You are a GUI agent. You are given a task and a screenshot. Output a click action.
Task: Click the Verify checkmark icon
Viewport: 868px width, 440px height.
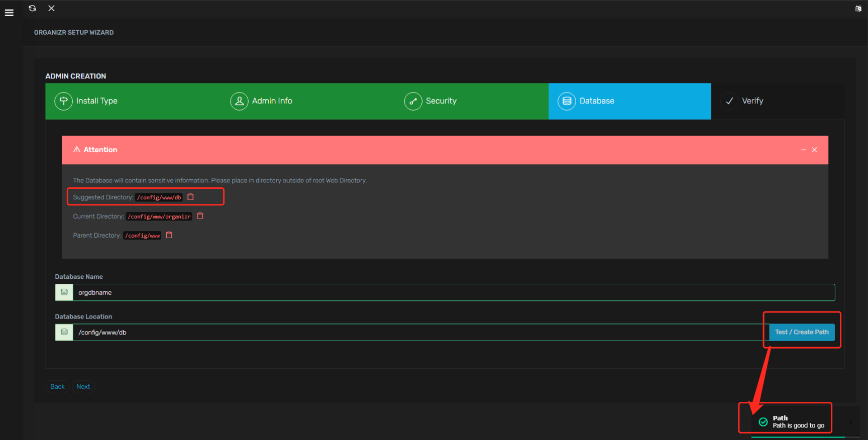729,101
